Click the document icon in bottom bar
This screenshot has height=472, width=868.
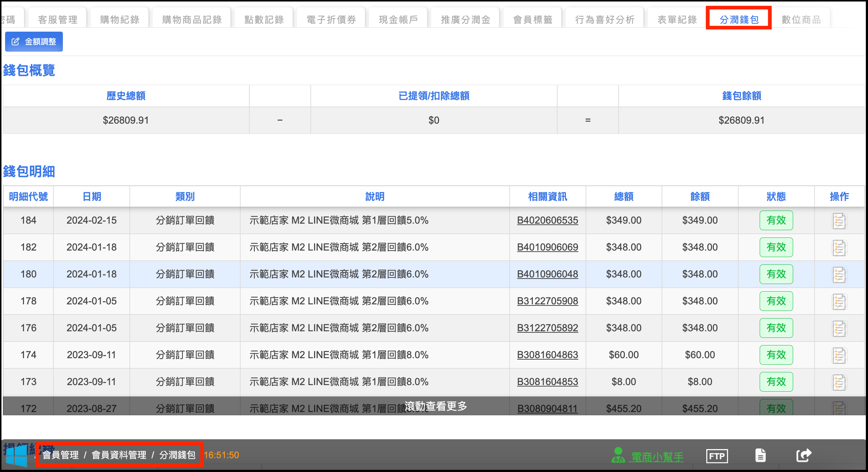point(760,455)
